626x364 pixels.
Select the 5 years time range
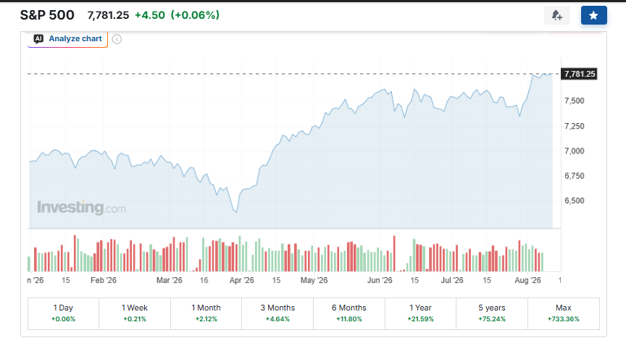(492, 313)
